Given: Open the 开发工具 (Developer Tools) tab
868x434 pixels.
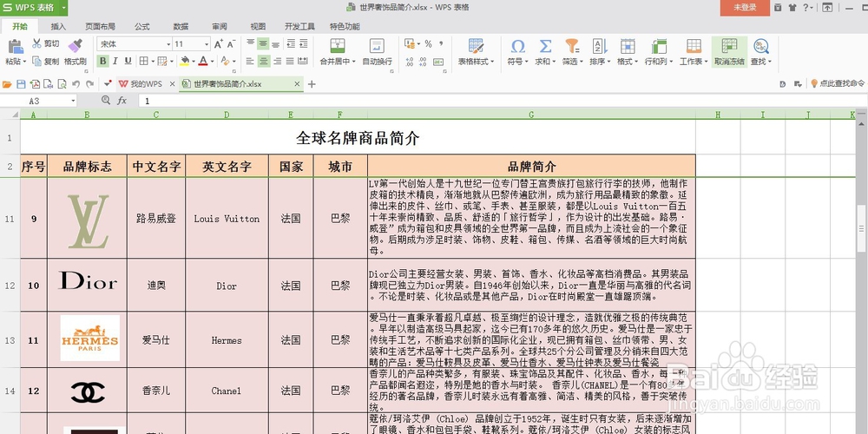Looking at the screenshot, I should tap(300, 26).
